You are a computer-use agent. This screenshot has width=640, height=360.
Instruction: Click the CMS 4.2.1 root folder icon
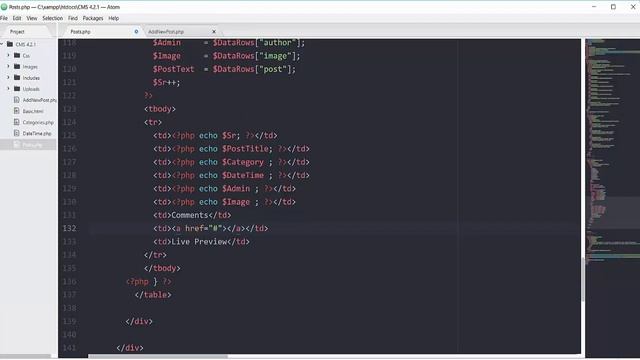[x=10, y=44]
